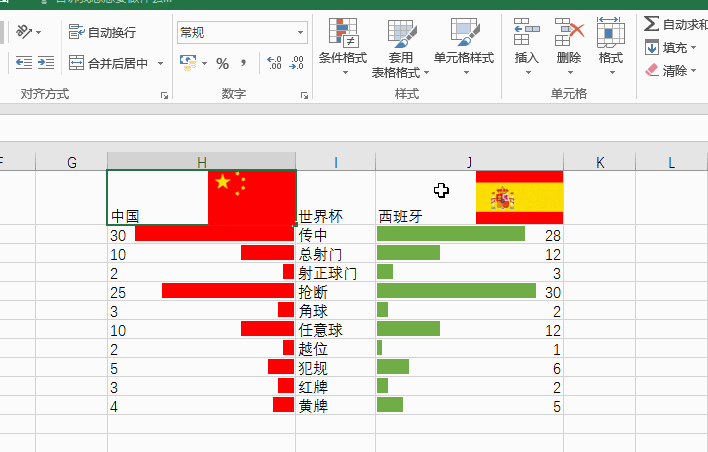Click increase indent icon
708x452 pixels.
click(x=46, y=62)
